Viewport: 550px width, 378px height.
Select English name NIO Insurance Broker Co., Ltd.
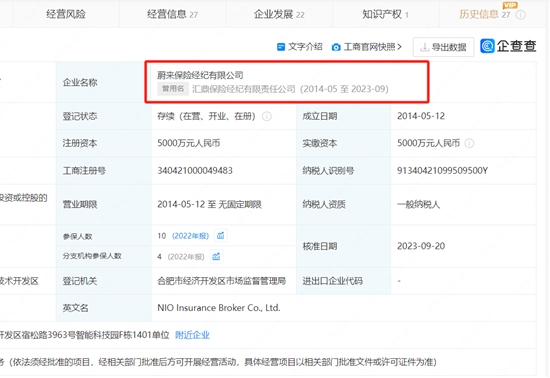(x=219, y=308)
